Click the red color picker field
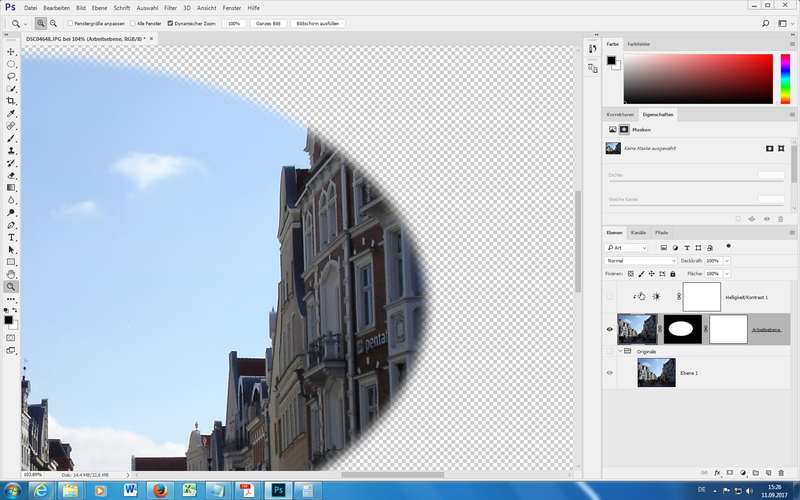 [x=698, y=78]
